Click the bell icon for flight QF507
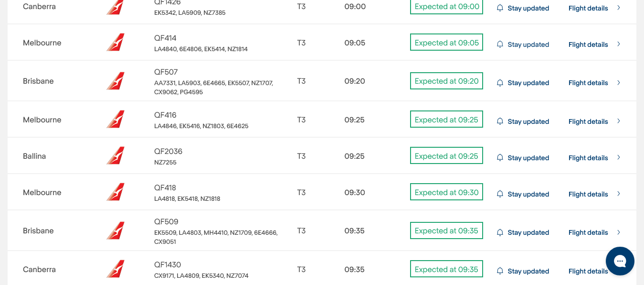Screen dimensions: 644x285 (x=500, y=83)
